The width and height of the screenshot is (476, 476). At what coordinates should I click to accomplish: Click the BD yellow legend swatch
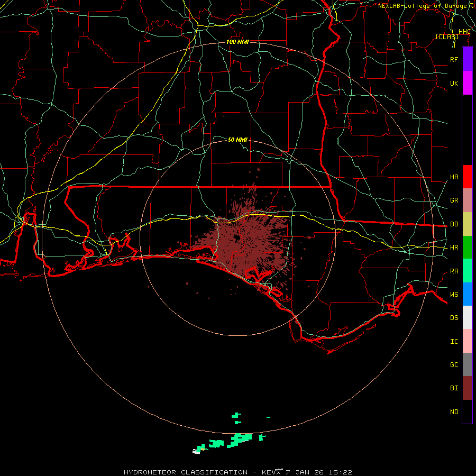[467, 224]
